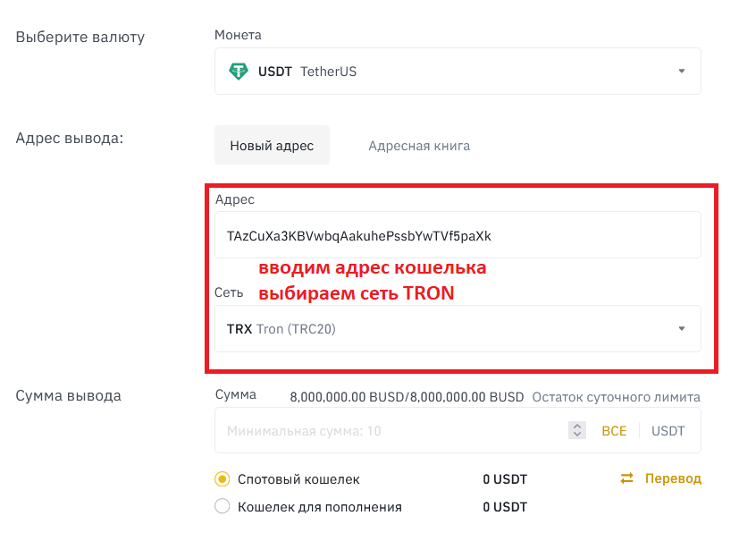Viewport: 756px width, 541px height.
Task: Click the wallet address input field
Action: [x=457, y=236]
